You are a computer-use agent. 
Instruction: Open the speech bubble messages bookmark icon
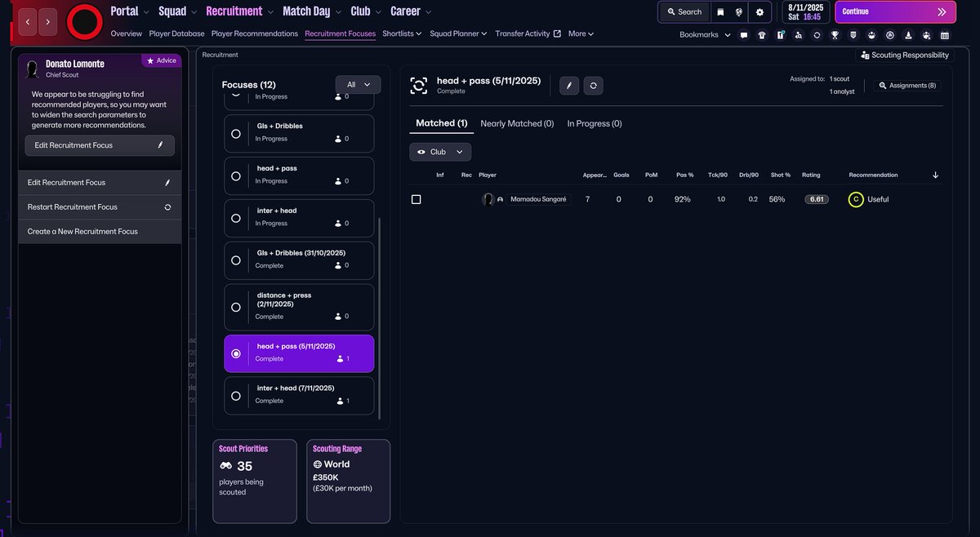[x=743, y=35]
